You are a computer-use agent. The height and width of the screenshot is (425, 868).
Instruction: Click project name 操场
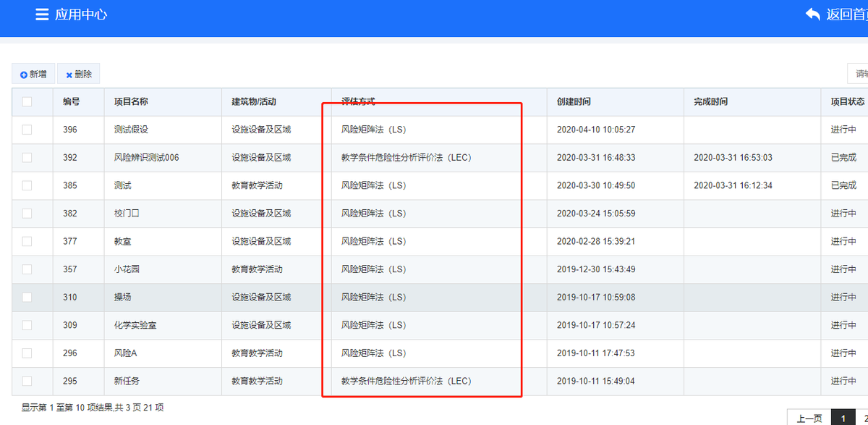tap(123, 297)
